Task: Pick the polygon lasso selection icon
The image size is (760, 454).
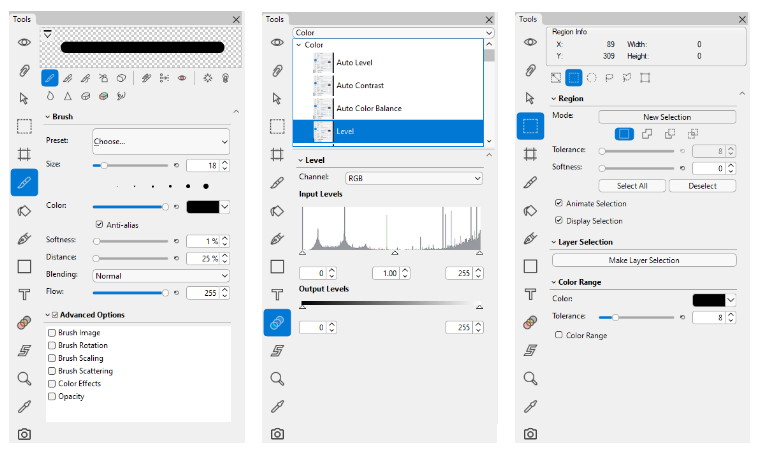Action: [x=627, y=78]
